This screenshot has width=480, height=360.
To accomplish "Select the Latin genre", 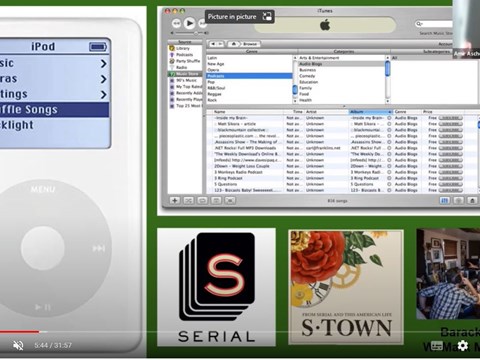I will coord(249,58).
